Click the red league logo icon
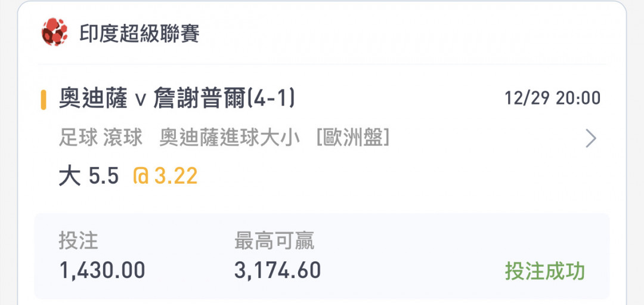This screenshot has width=644, height=305. point(54,32)
